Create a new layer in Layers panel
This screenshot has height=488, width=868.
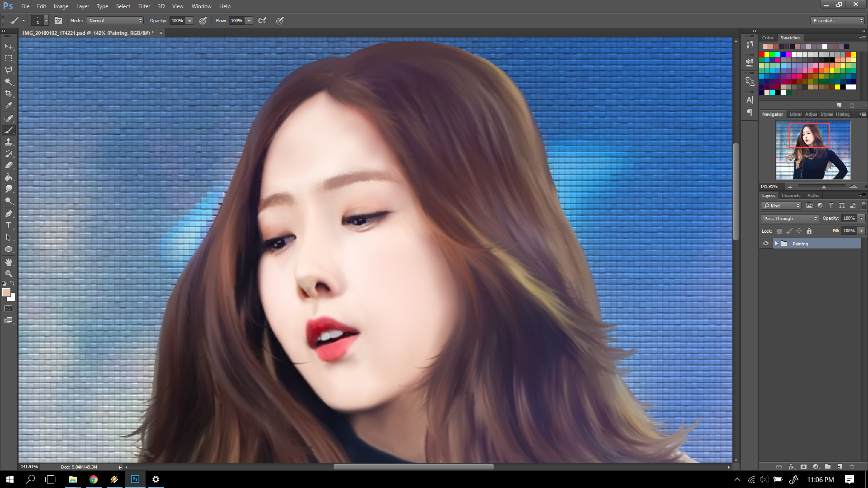click(x=840, y=467)
